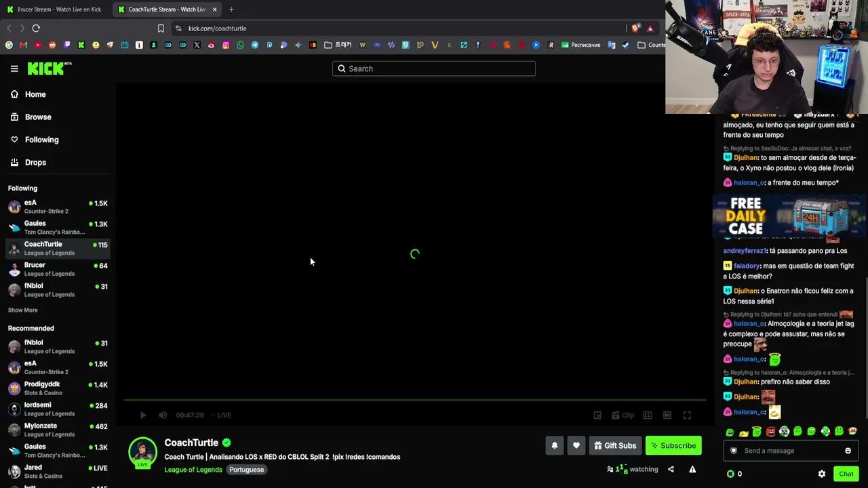Open Prodigyddk in Recommended list
This screenshot has width=868, height=488.
(x=58, y=388)
